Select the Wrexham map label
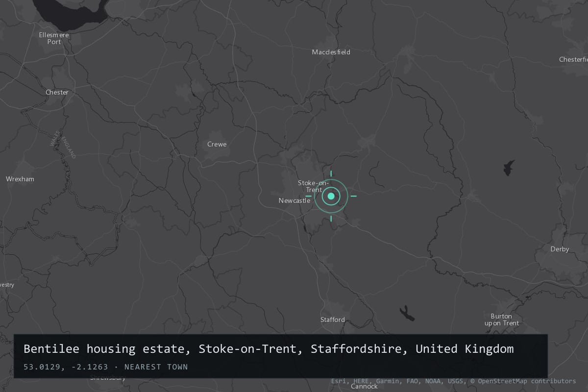Viewport: 588px width, 392px height. click(20, 179)
